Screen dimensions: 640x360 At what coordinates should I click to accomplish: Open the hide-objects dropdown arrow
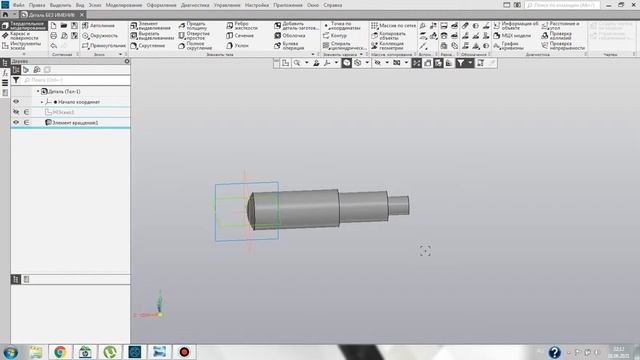[x=387, y=63]
